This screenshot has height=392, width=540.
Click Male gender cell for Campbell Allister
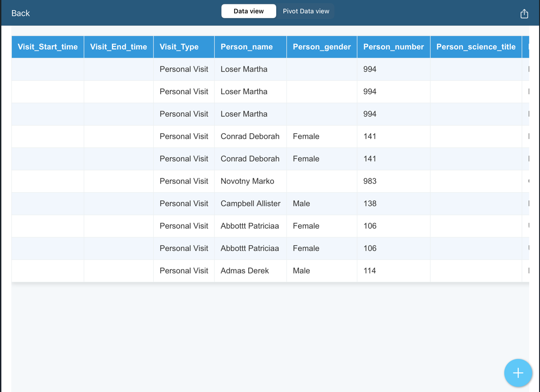click(x=301, y=204)
